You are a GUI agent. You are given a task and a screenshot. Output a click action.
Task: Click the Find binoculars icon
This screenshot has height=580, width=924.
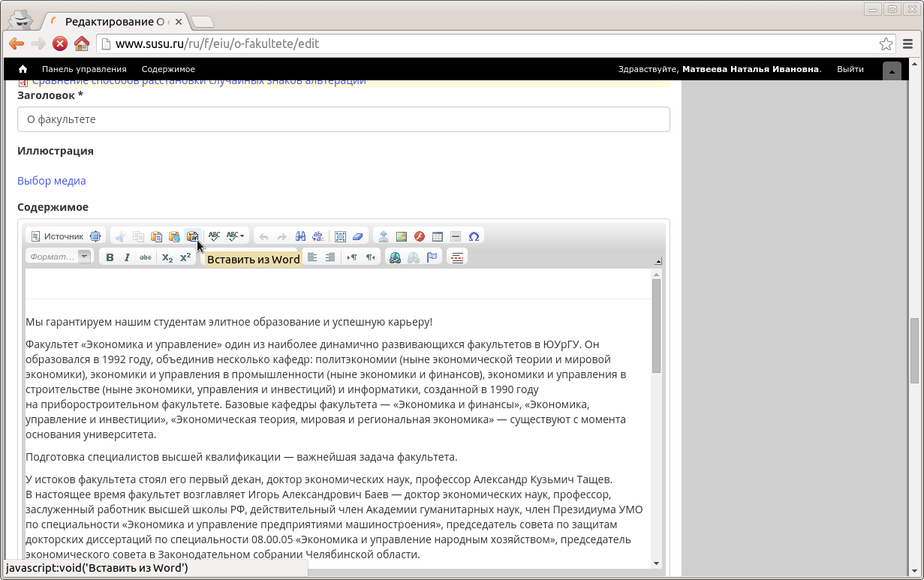300,236
